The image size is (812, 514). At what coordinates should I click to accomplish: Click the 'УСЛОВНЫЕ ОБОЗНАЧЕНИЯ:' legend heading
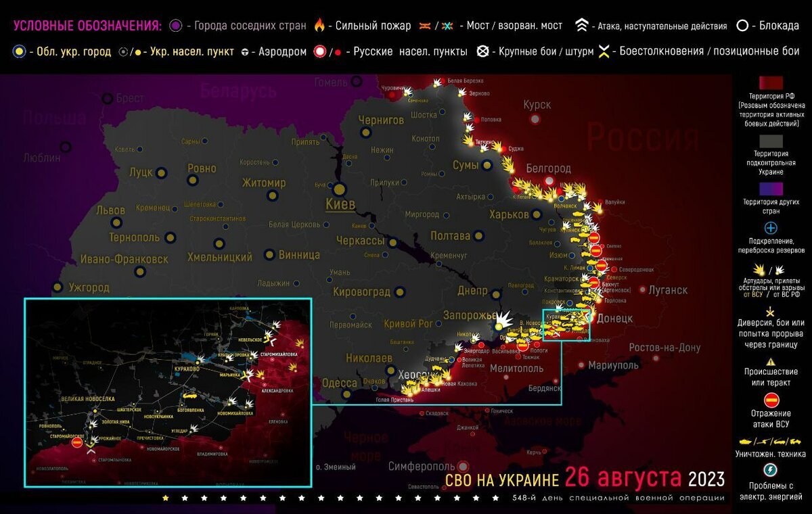coord(87,26)
